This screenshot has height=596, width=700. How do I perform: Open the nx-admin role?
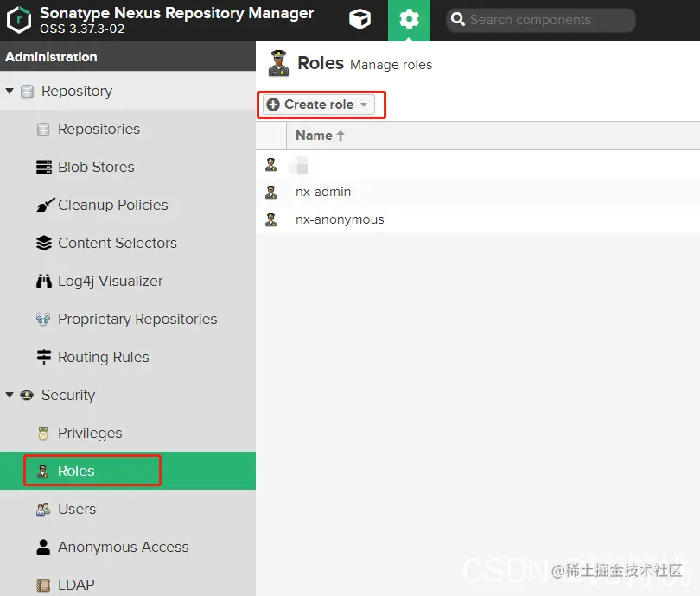click(323, 192)
